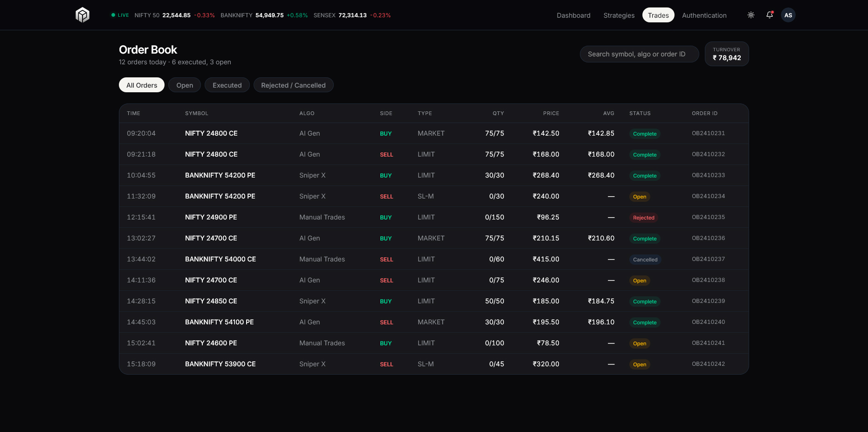Click the TIME column header

[133, 113]
